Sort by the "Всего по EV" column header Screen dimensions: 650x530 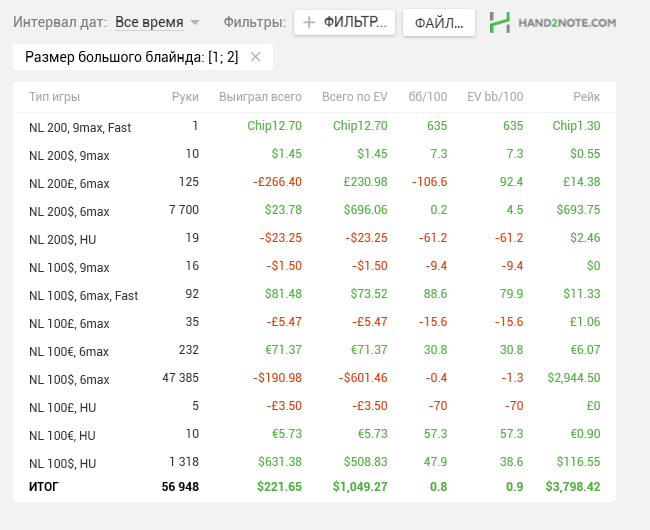(354, 97)
